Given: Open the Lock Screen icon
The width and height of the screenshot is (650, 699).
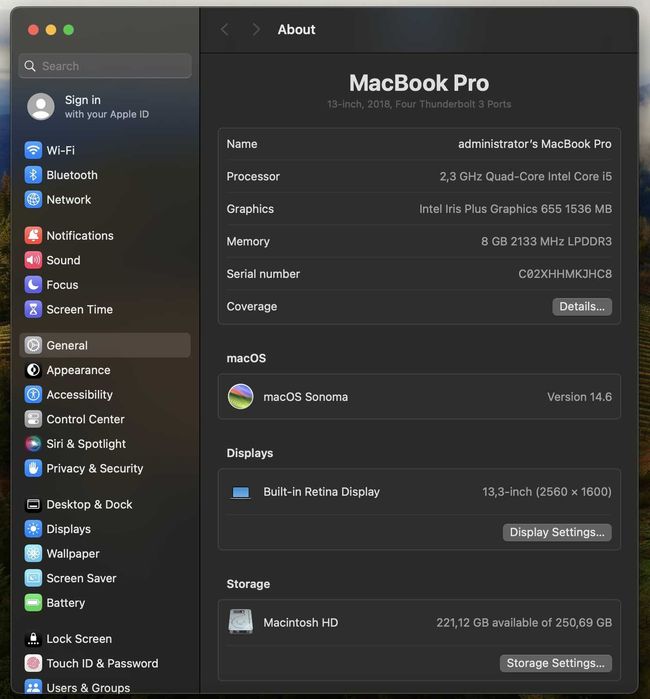Looking at the screenshot, I should tap(33, 638).
